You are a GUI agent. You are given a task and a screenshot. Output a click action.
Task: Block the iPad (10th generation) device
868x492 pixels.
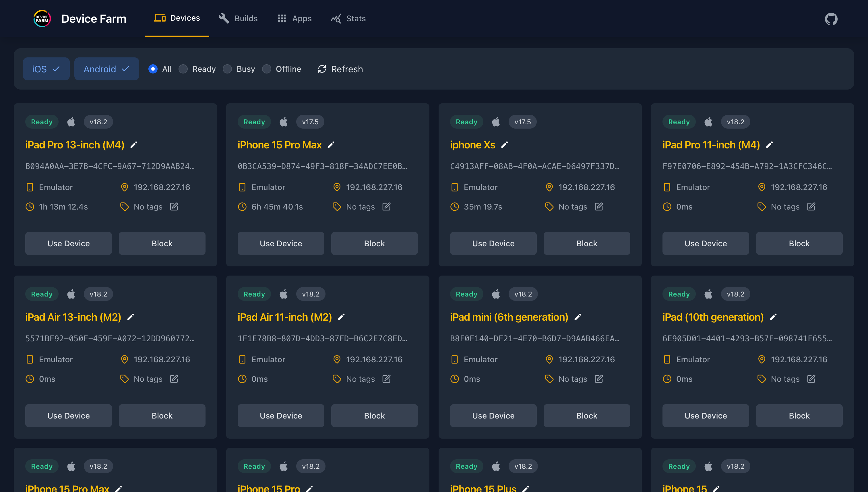799,416
